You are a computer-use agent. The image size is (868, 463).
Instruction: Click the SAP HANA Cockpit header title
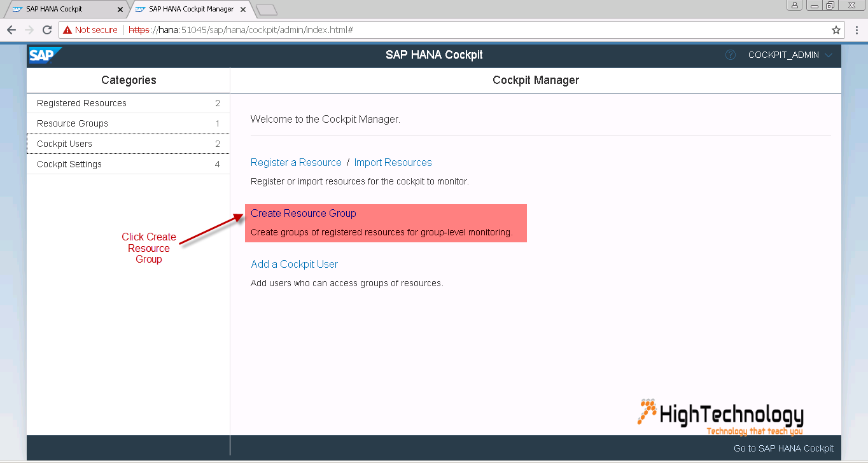pyautogui.click(x=434, y=55)
